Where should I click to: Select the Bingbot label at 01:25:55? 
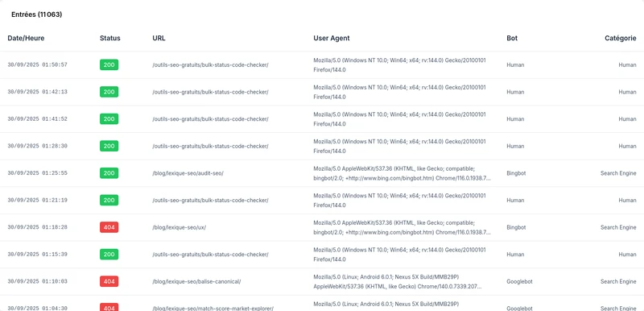point(516,173)
